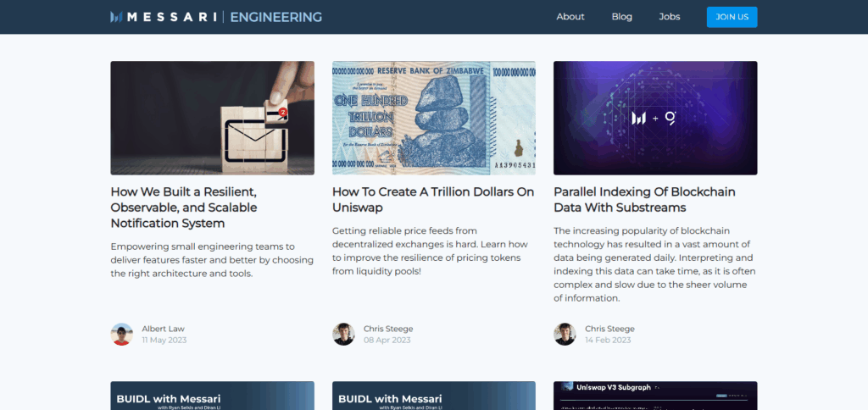Open the second BUIDL with Messari thumbnail
Screen dimensions: 868x410
[434, 396]
